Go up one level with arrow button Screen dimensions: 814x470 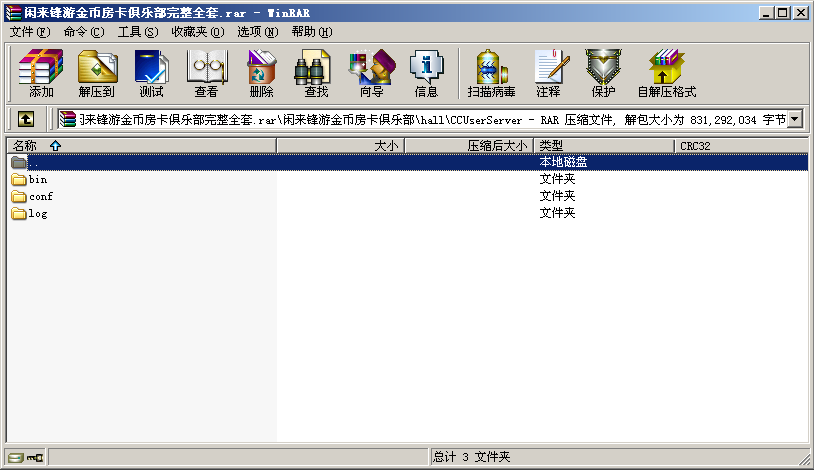coord(26,119)
